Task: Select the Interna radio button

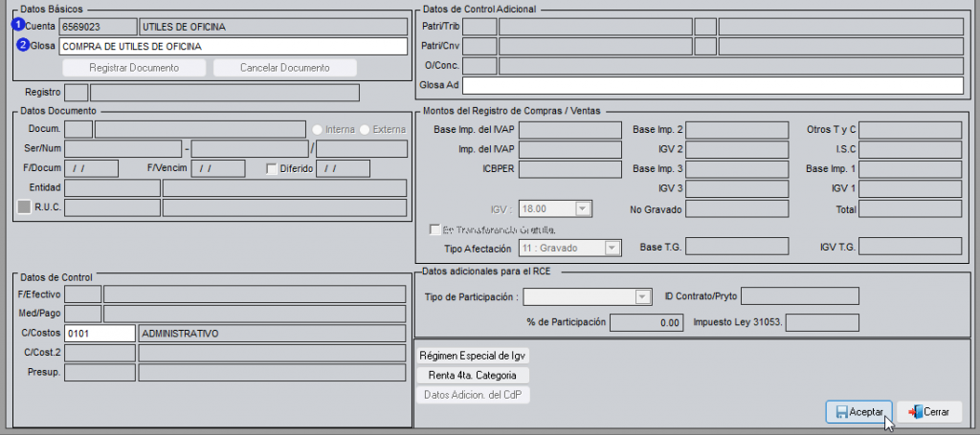Action: 318,130
